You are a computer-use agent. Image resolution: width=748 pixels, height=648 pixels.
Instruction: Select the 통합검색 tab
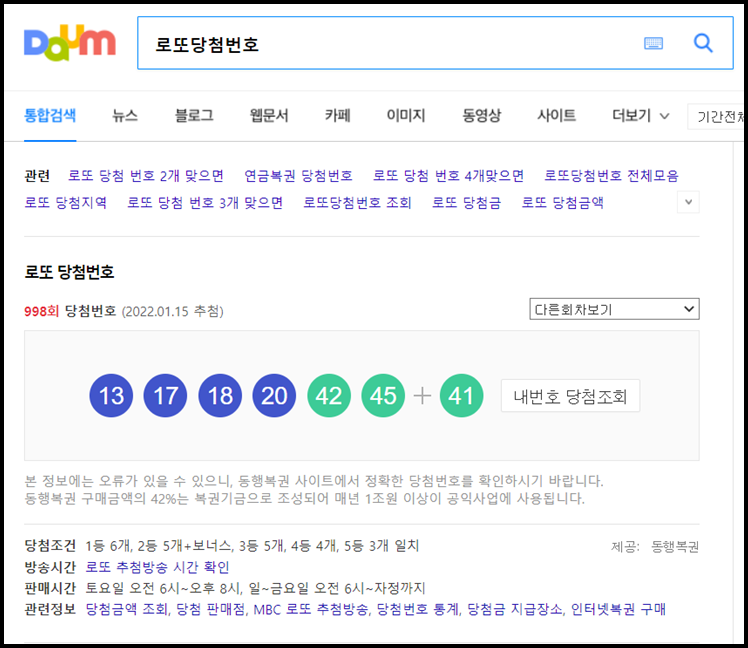point(50,115)
